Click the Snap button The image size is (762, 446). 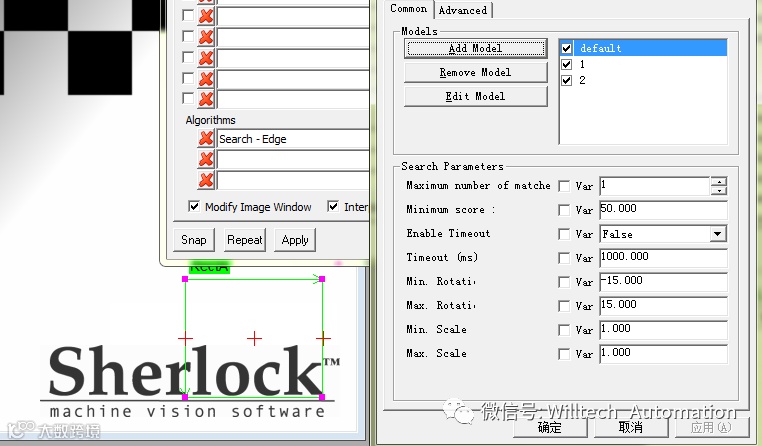pos(194,240)
